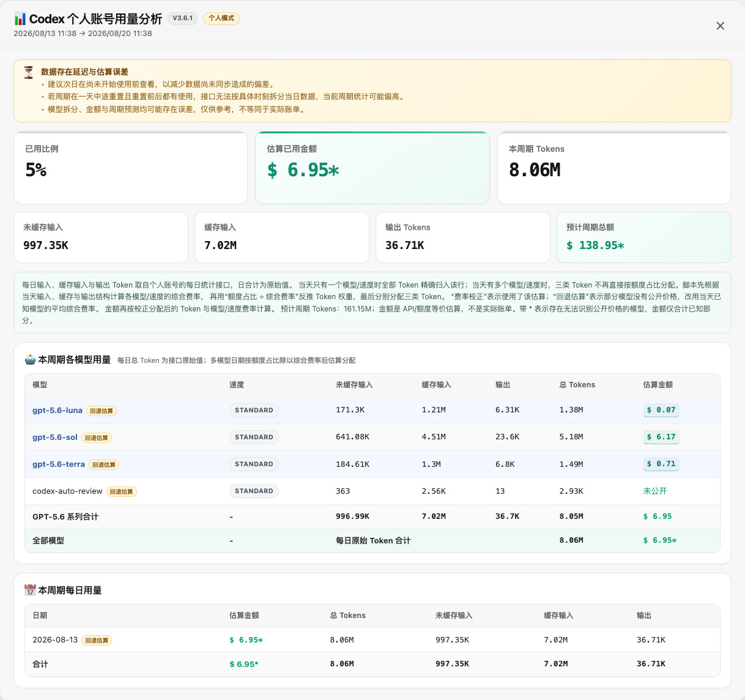Click the V3.6.1 version badge
Image resolution: width=745 pixels, height=700 pixels.
point(182,18)
